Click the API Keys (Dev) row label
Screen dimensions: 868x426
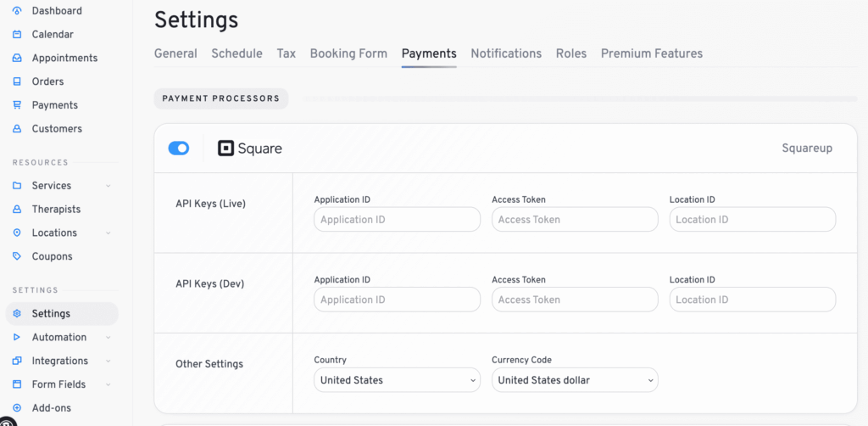click(210, 283)
